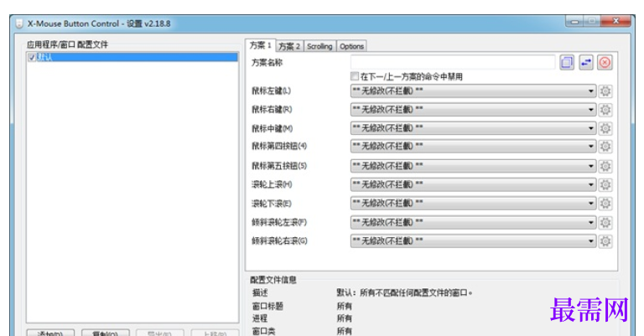This screenshot has height=336, width=644.
Task: Click the X-Mouse Button Control title bar icon
Action: pos(19,23)
